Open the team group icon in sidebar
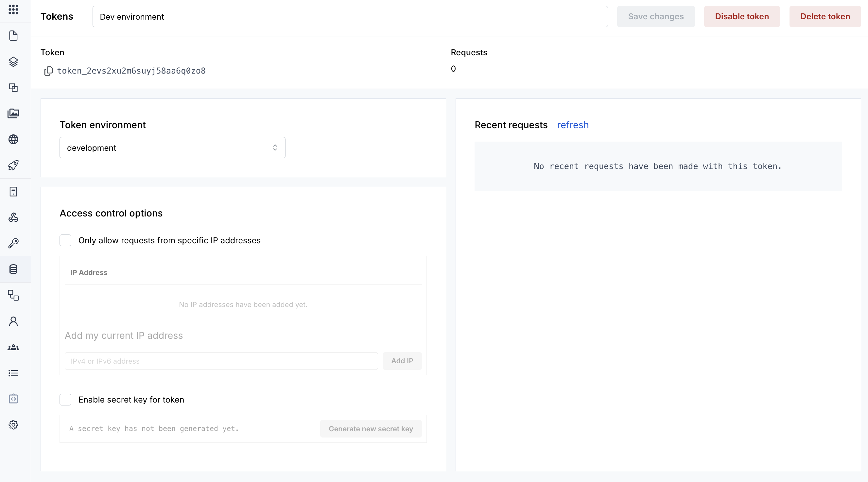868x482 pixels. [x=13, y=347]
